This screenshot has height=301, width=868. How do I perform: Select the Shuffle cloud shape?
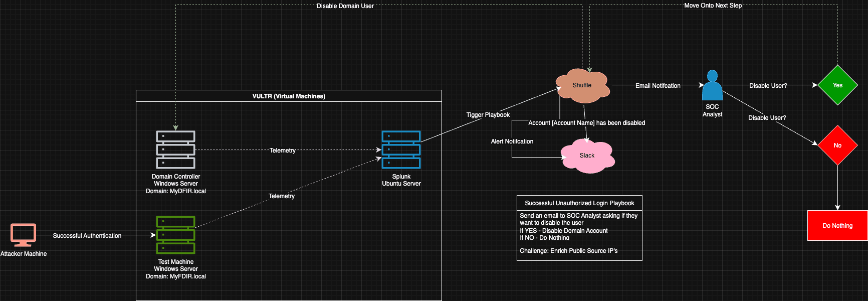tap(583, 86)
